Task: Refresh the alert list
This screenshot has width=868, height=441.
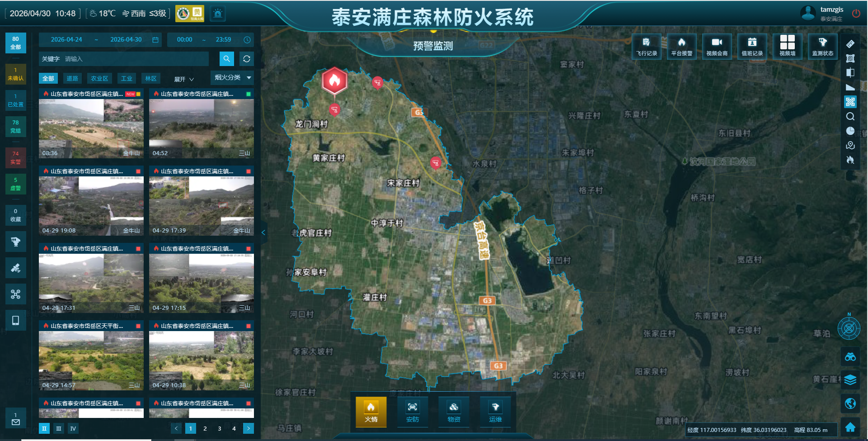Action: (x=246, y=59)
